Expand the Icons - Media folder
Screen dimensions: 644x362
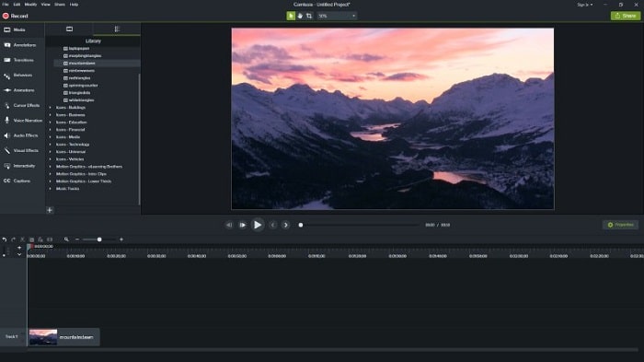(x=51, y=137)
